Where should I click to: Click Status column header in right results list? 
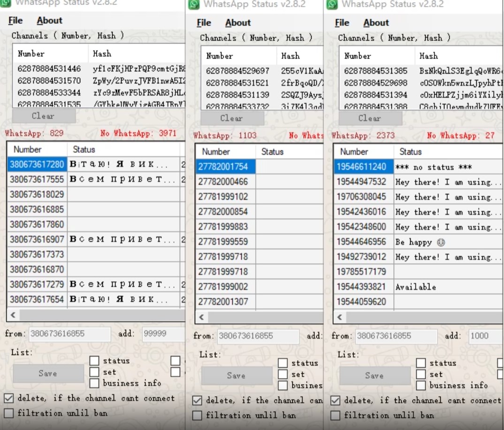(448, 151)
